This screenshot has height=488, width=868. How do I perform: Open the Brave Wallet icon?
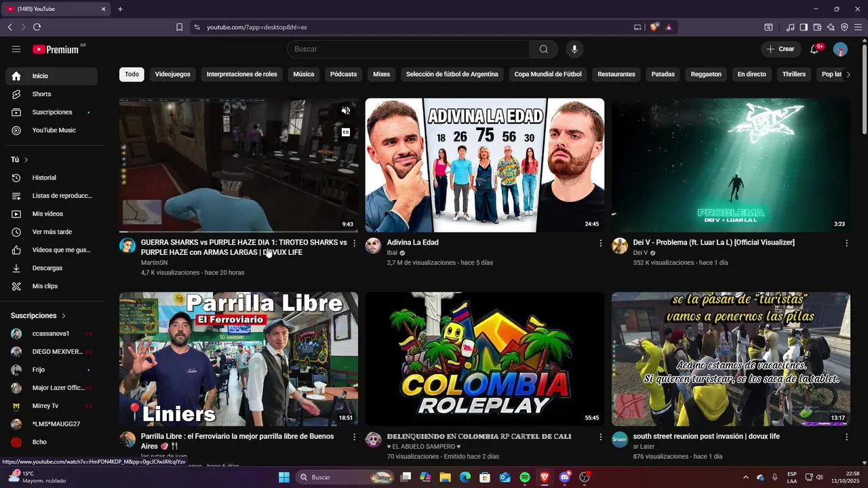(x=817, y=27)
